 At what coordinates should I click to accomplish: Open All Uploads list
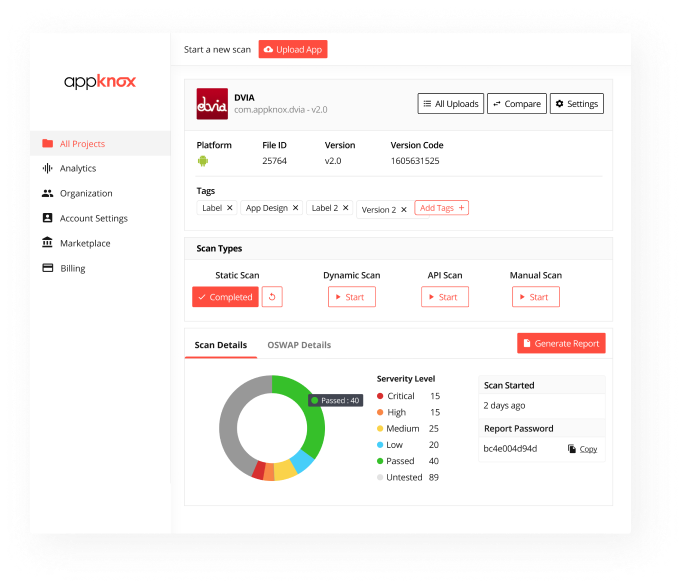tap(450, 103)
